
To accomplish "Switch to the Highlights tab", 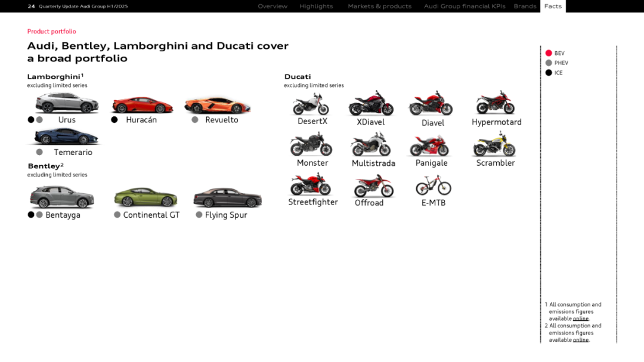I will [316, 7].
